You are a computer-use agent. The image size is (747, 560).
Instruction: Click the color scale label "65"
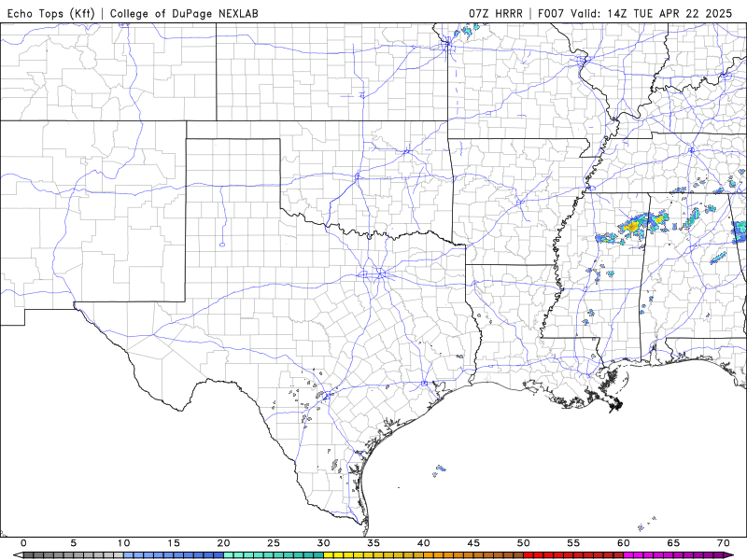click(673, 543)
